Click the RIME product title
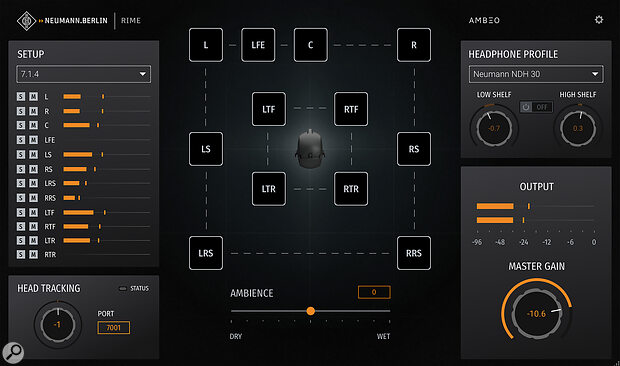The width and height of the screenshot is (620, 366). [x=131, y=21]
